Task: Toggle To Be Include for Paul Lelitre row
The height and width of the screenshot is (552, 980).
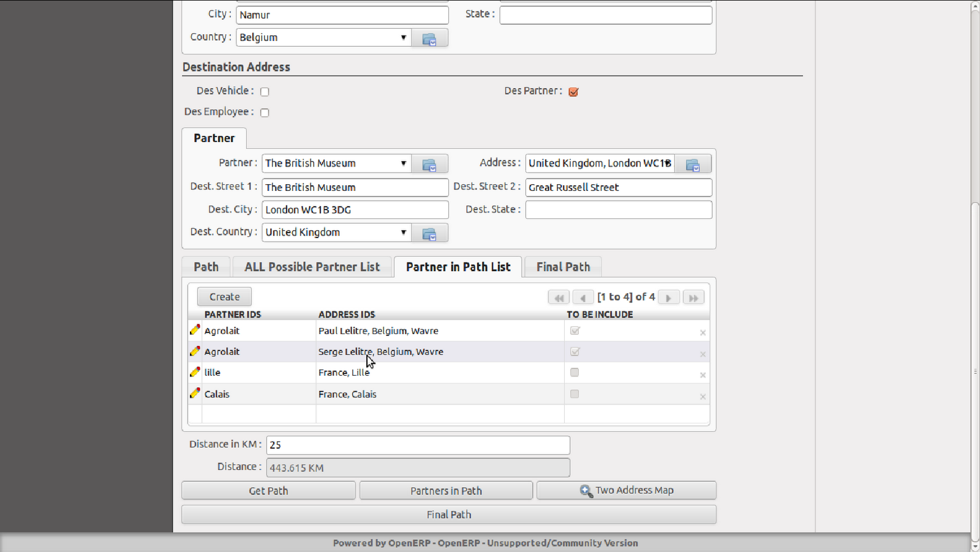Action: click(x=575, y=330)
